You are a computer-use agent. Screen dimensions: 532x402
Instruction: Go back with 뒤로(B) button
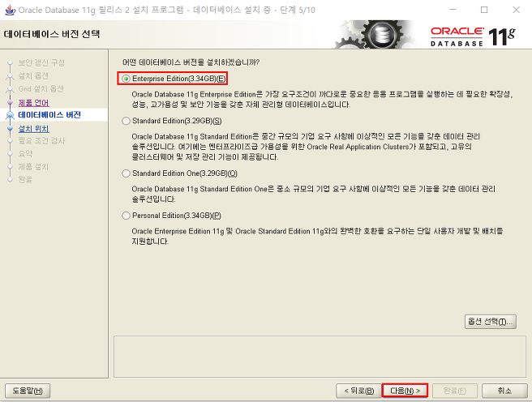[358, 391]
